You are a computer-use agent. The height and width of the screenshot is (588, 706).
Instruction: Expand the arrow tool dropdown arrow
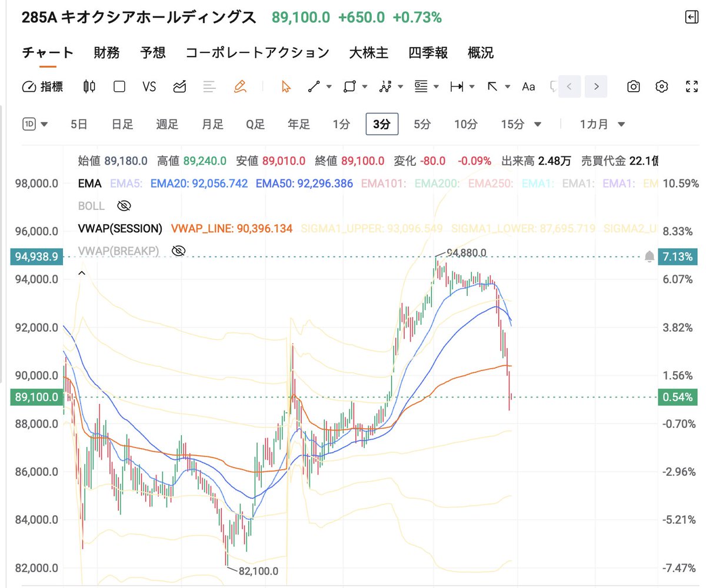click(507, 87)
